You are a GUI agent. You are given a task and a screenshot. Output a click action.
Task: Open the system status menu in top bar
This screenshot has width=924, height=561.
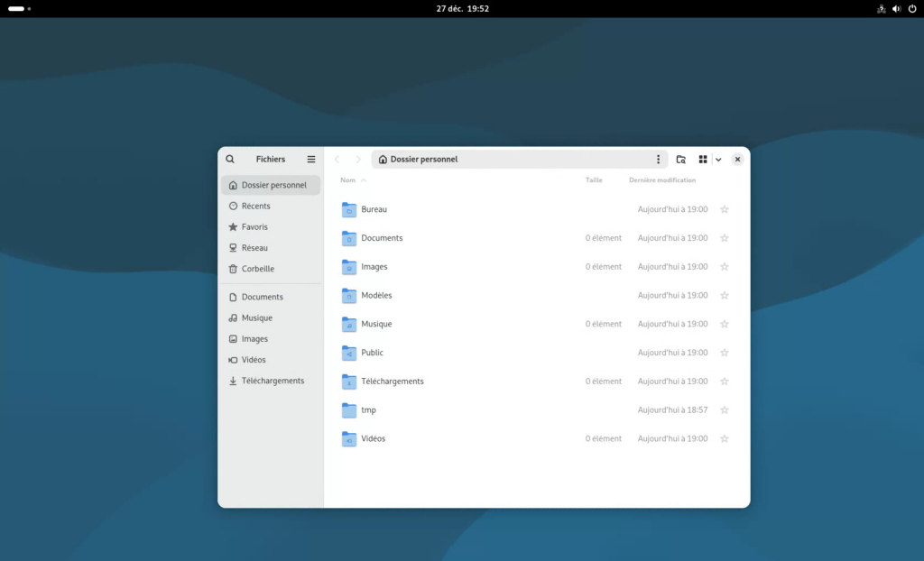(896, 9)
